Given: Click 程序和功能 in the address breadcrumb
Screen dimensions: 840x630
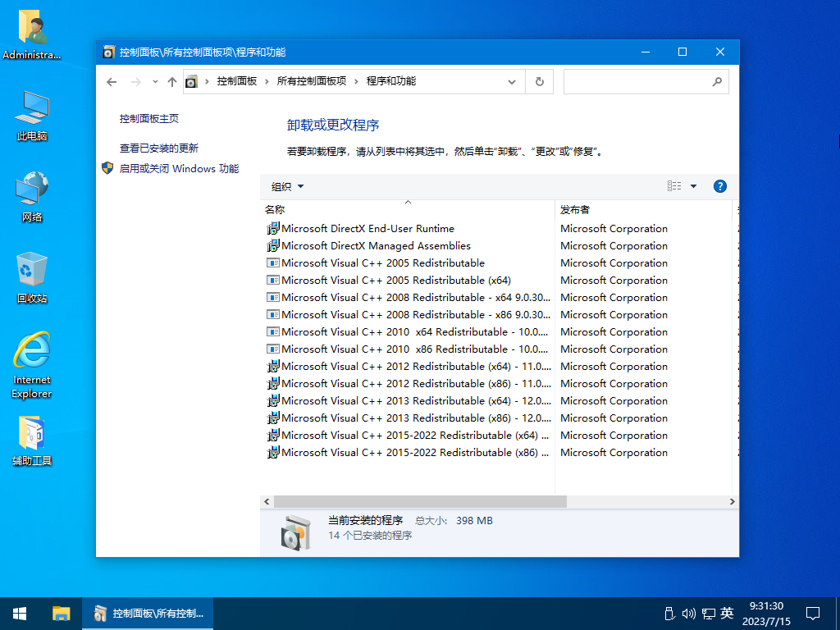Looking at the screenshot, I should (x=391, y=81).
